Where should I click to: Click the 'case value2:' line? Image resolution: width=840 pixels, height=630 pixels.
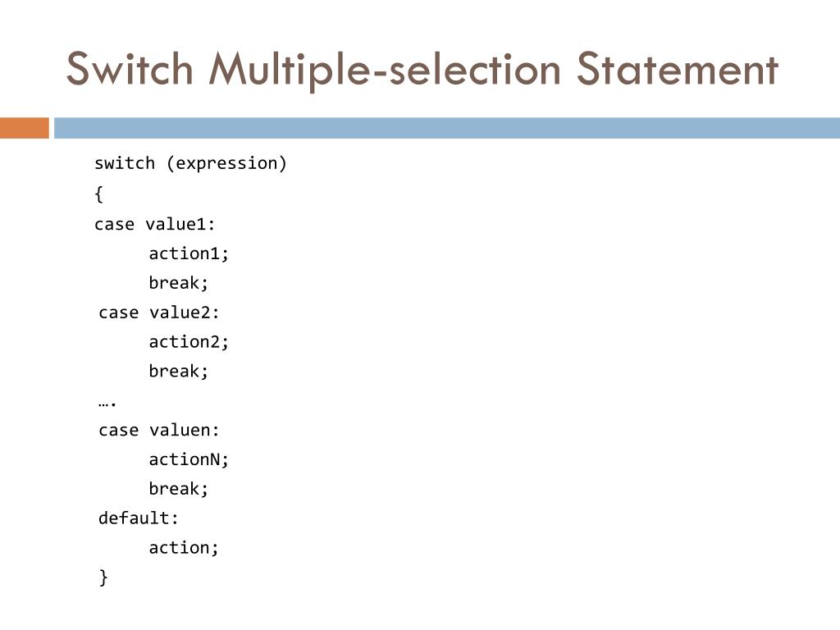(x=158, y=313)
